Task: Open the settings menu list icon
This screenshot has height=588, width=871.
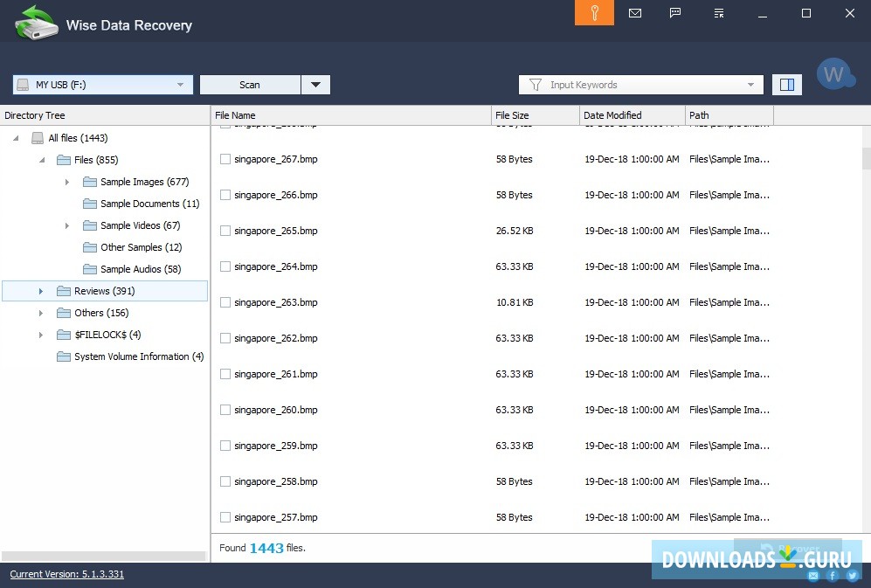Action: coord(719,13)
